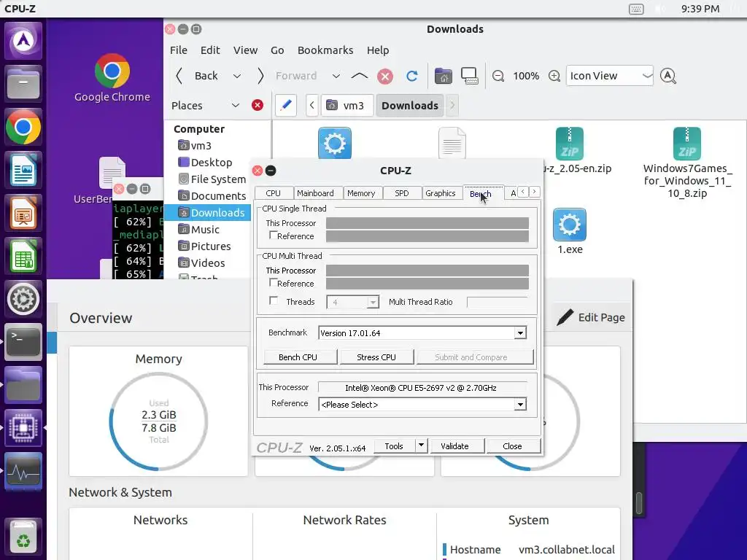Open the Bookmarks menu

(x=325, y=50)
